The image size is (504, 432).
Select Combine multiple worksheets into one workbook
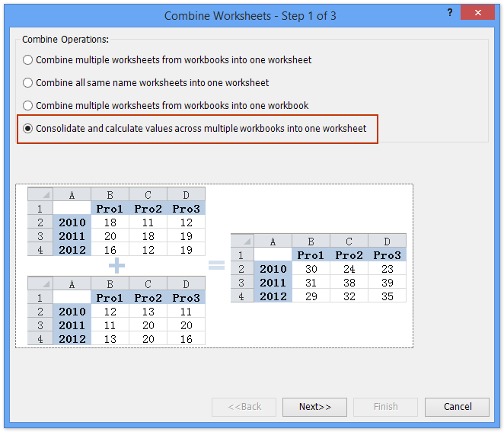pos(28,105)
